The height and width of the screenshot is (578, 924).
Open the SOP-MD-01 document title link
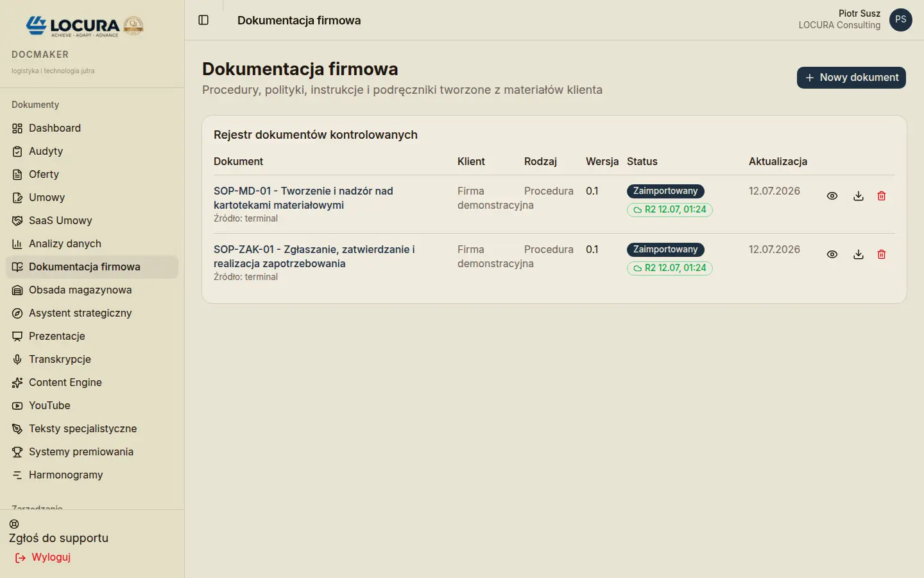click(x=303, y=198)
